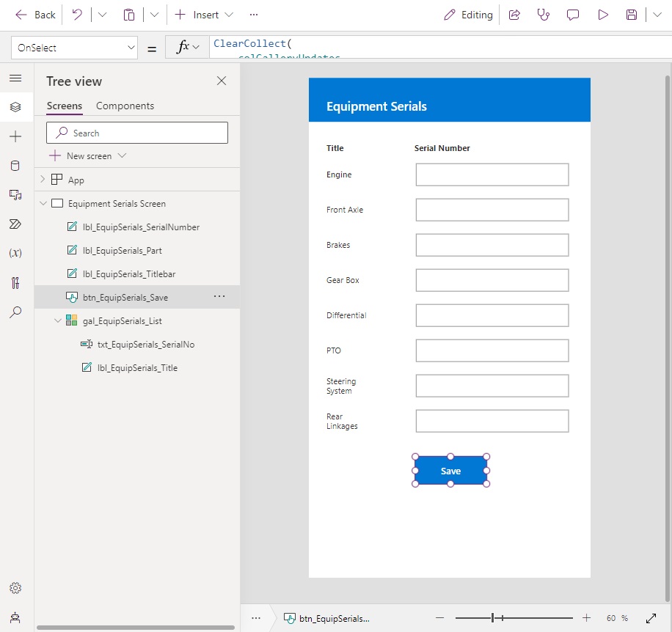Screen dimensions: 672x632
Task: Select the Screens tab in Tree view
Action: tap(64, 106)
